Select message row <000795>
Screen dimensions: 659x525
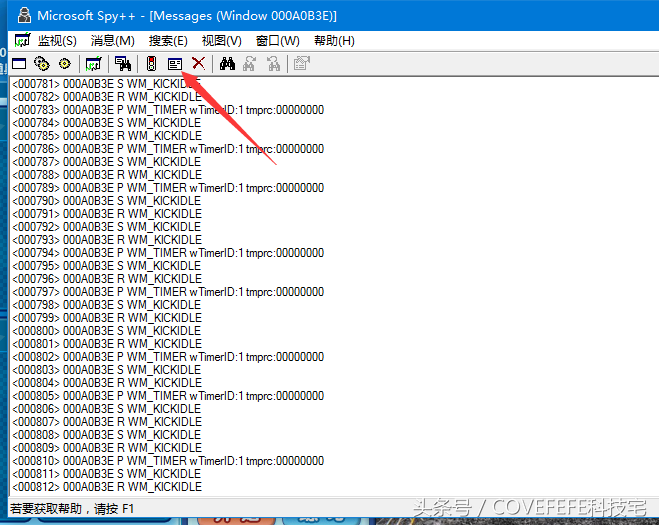[106, 266]
